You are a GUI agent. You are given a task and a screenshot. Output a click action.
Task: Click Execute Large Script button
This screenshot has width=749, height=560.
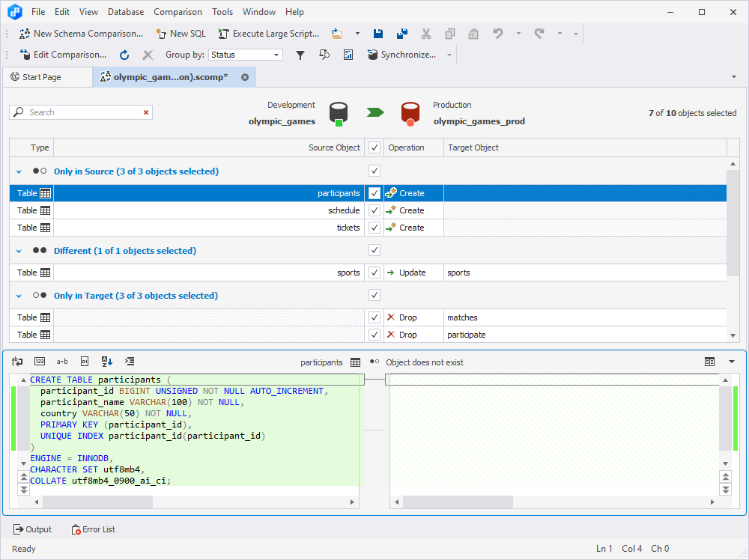point(268,34)
